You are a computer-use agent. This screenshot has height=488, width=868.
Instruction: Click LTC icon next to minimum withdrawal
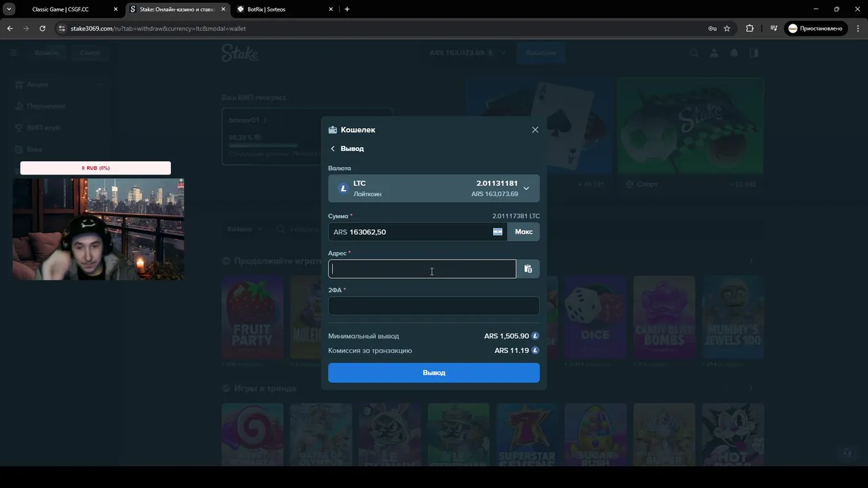(x=535, y=335)
